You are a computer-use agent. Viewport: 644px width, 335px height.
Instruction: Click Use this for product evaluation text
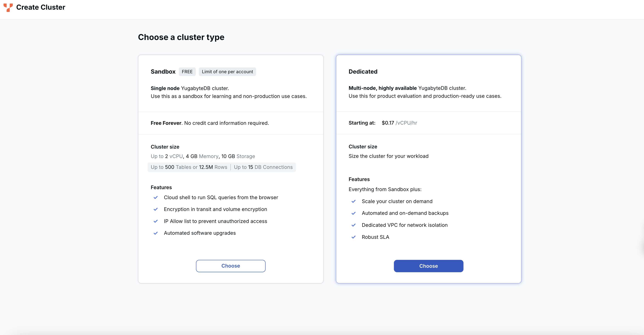click(x=425, y=96)
